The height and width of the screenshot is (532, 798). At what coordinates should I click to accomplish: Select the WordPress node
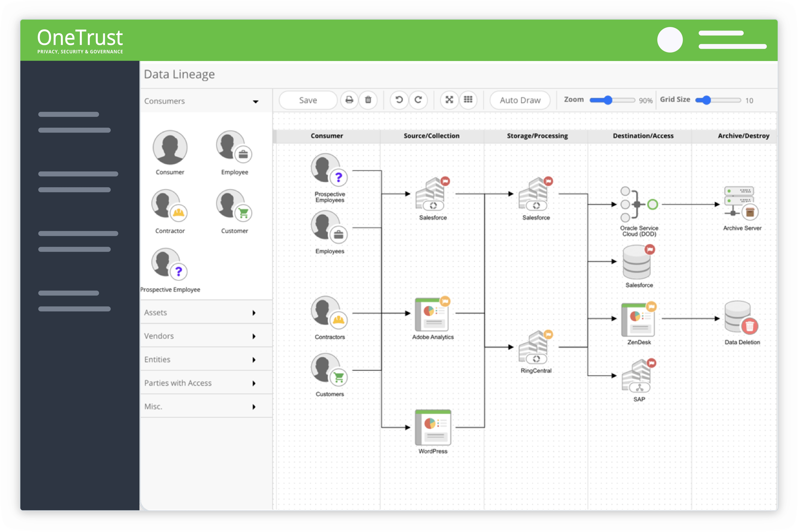tap(433, 428)
